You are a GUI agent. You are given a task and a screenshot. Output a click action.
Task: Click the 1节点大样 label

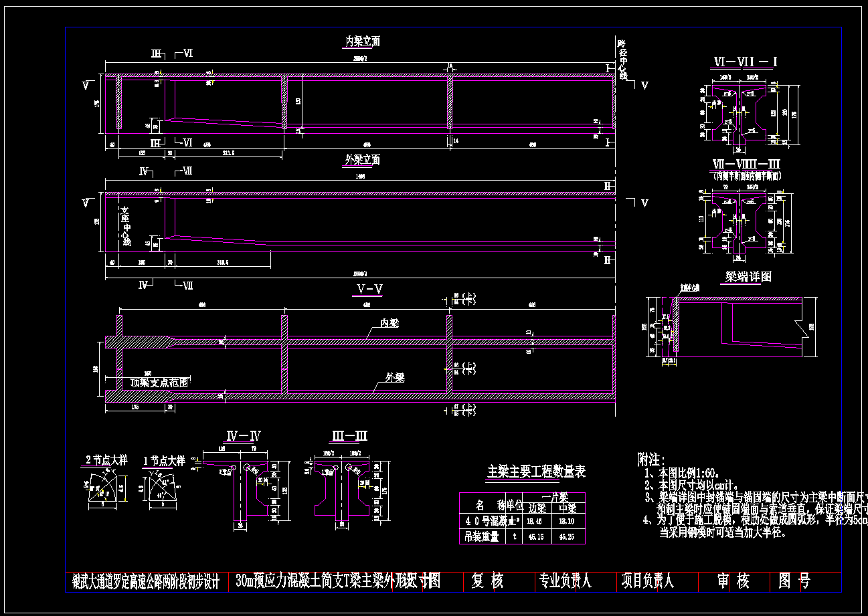[164, 461]
